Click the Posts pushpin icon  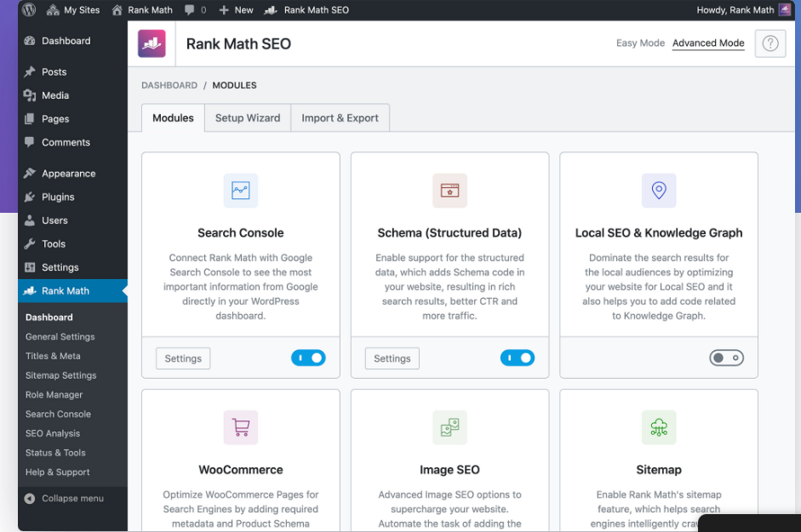pyautogui.click(x=30, y=72)
